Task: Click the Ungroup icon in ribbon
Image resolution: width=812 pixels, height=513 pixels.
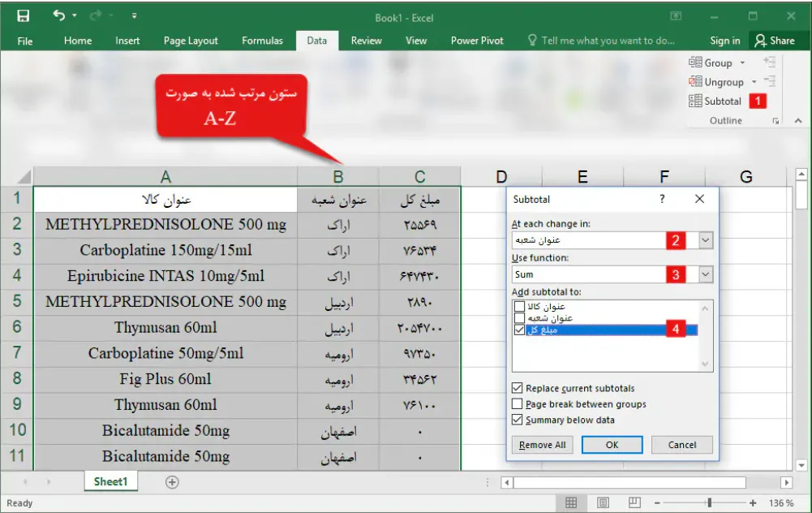Action: 695,82
